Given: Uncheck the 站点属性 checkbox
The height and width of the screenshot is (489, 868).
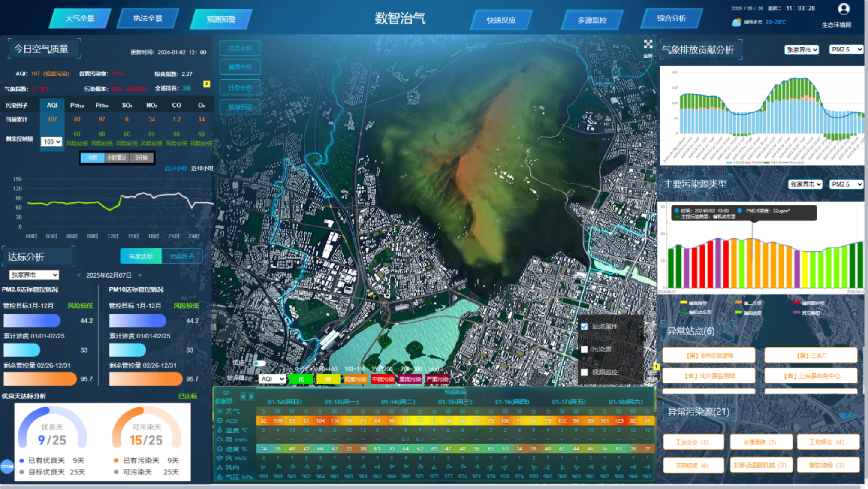Looking at the screenshot, I should (584, 327).
